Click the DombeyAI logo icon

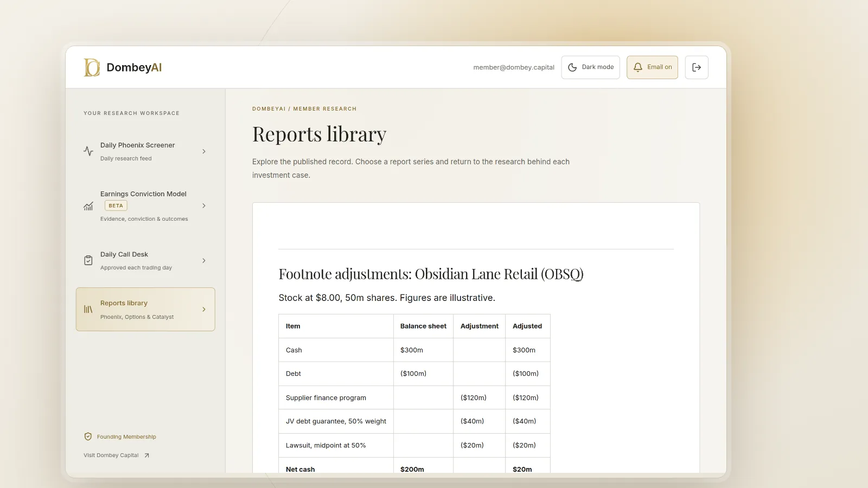click(92, 67)
